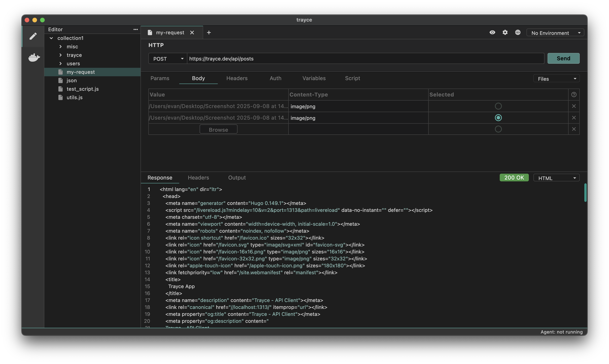Select the empty row's radio button
The width and height of the screenshot is (609, 364).
click(498, 129)
